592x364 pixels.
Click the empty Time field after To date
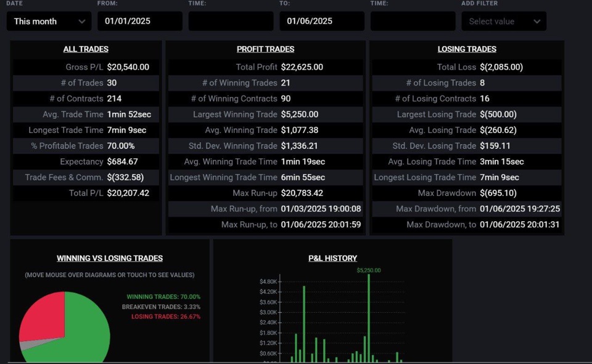pyautogui.click(x=413, y=21)
